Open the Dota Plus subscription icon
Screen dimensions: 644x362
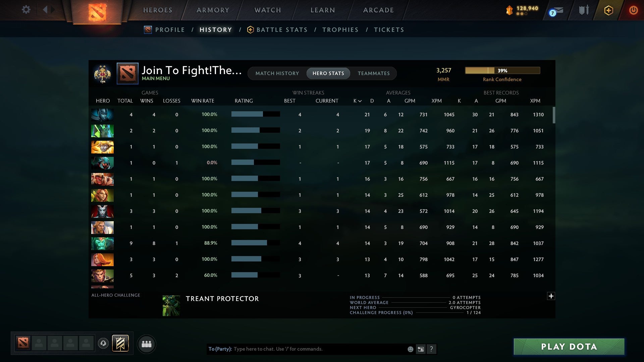click(x=609, y=10)
